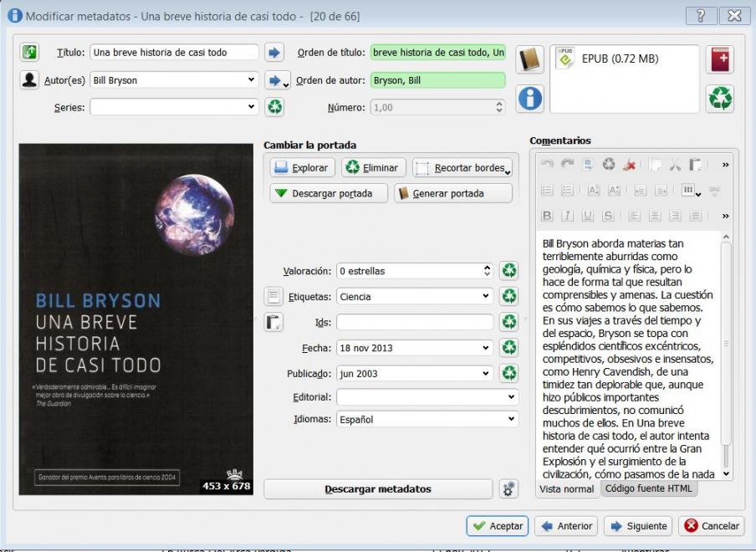Open the Idiomas dropdown showing Español

coord(511,420)
